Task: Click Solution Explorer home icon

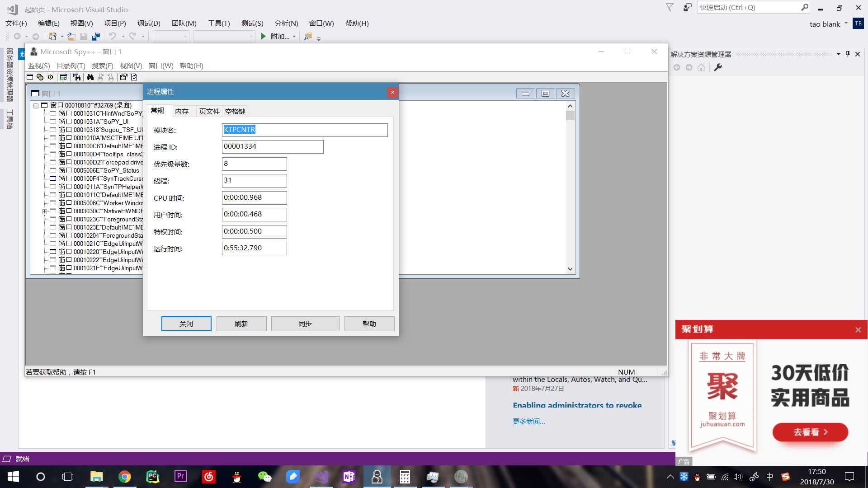Action: tap(701, 67)
